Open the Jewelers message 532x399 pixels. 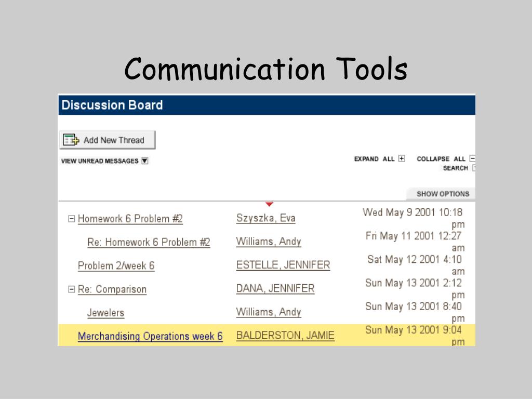[105, 313]
